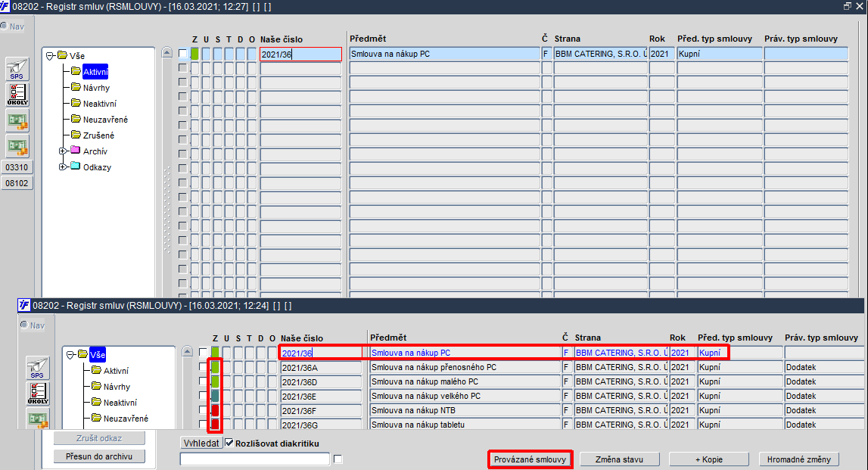
Task: Tick row checkbox for 2021/36D
Action: click(x=203, y=381)
